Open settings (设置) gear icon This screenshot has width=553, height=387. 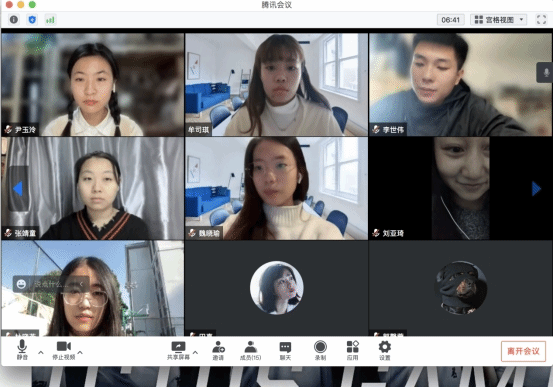(x=385, y=351)
